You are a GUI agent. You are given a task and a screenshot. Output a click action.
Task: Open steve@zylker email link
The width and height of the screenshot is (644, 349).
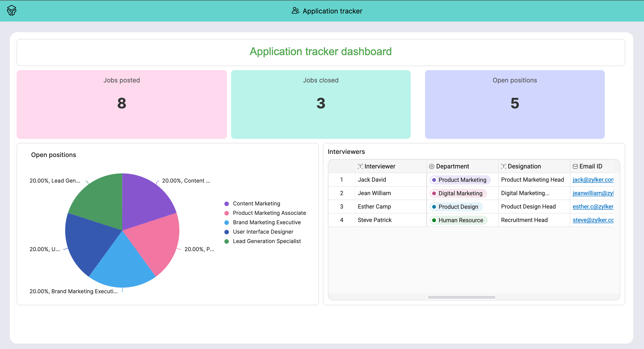point(593,220)
